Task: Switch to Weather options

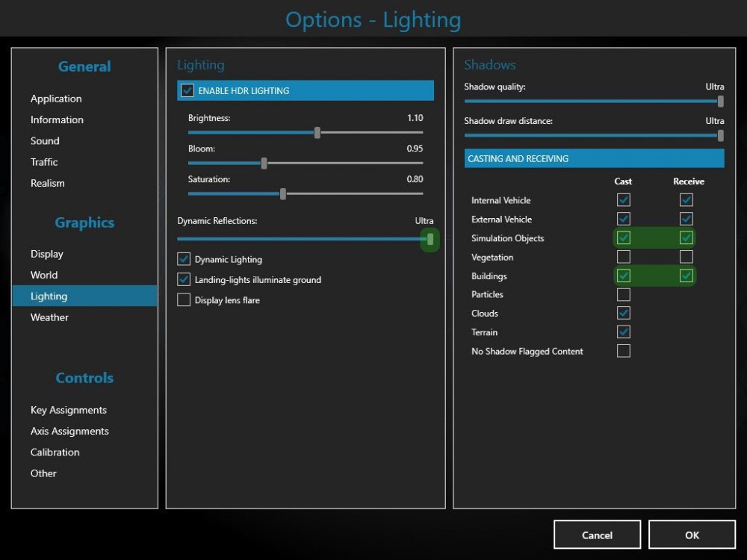Action: pos(49,317)
